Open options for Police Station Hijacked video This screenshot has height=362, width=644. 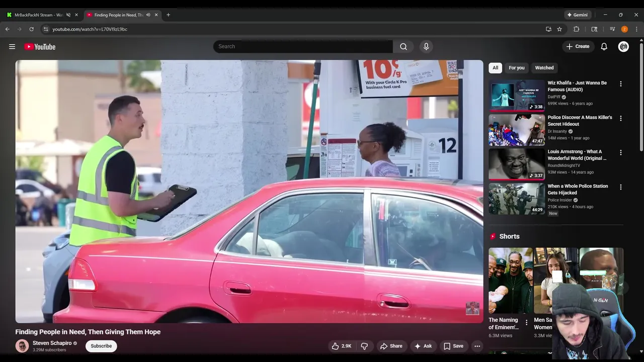[x=620, y=187]
